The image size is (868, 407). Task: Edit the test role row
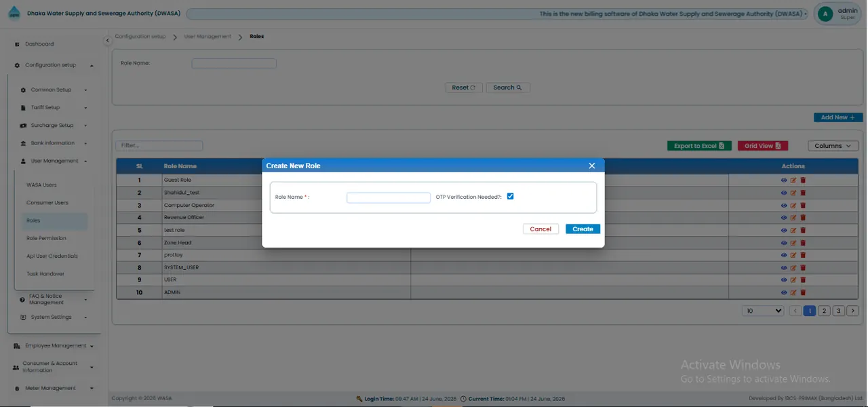(x=793, y=230)
